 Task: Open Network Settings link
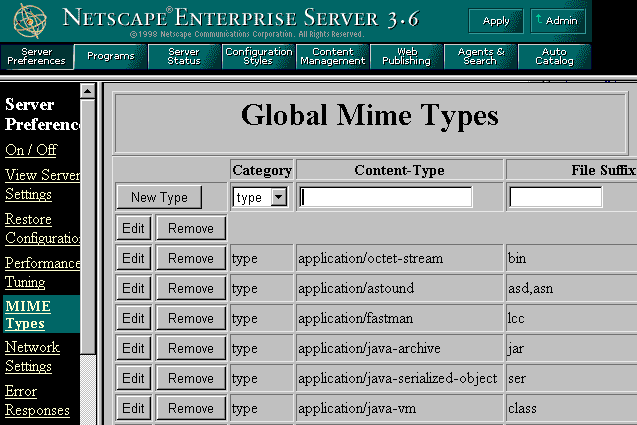(32, 356)
